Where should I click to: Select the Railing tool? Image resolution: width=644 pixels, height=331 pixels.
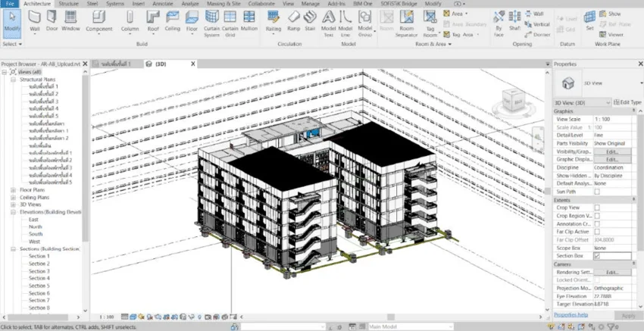tap(273, 22)
